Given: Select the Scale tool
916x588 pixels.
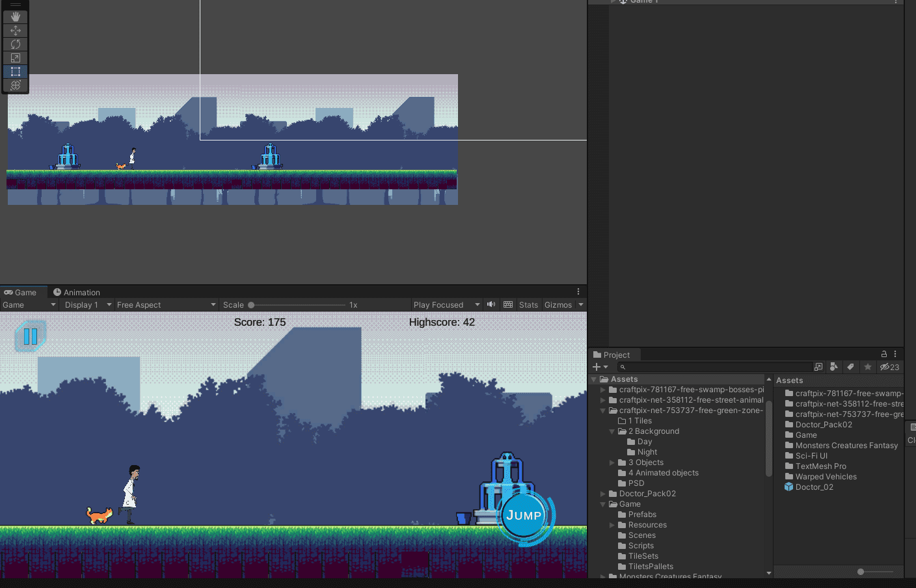Looking at the screenshot, I should [x=16, y=58].
